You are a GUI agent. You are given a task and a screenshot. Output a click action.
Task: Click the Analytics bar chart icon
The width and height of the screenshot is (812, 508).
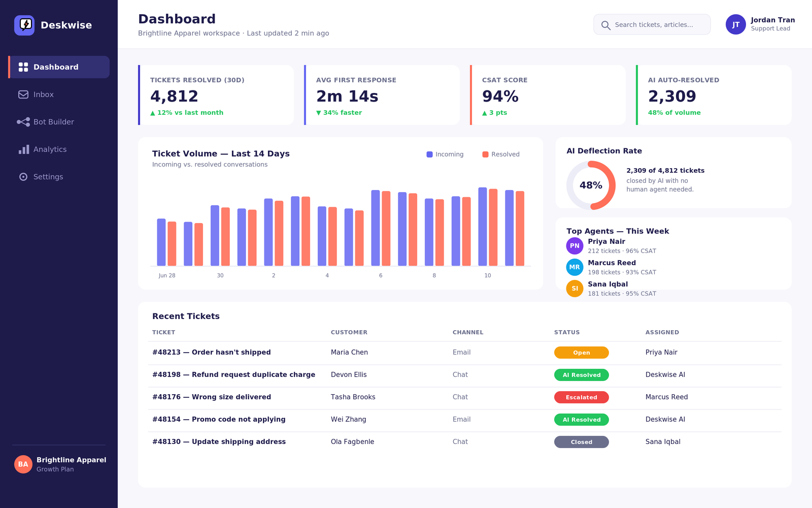23,149
